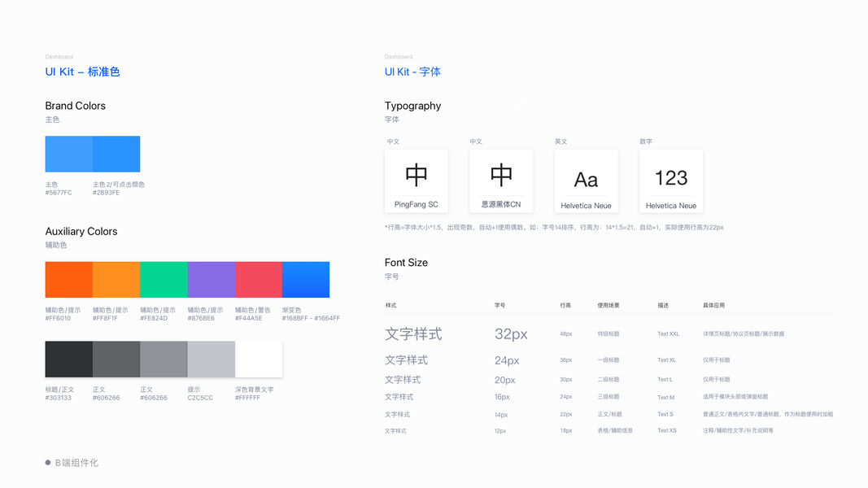Choose the orange-red #FF6010 auxiliary swatch
The height and width of the screenshot is (488, 868).
[x=68, y=280]
